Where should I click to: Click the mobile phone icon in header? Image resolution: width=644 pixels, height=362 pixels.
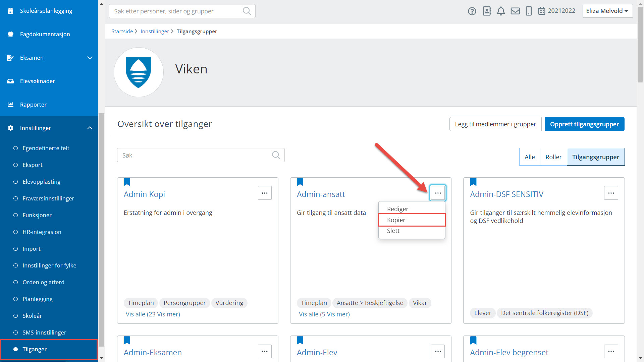(529, 11)
